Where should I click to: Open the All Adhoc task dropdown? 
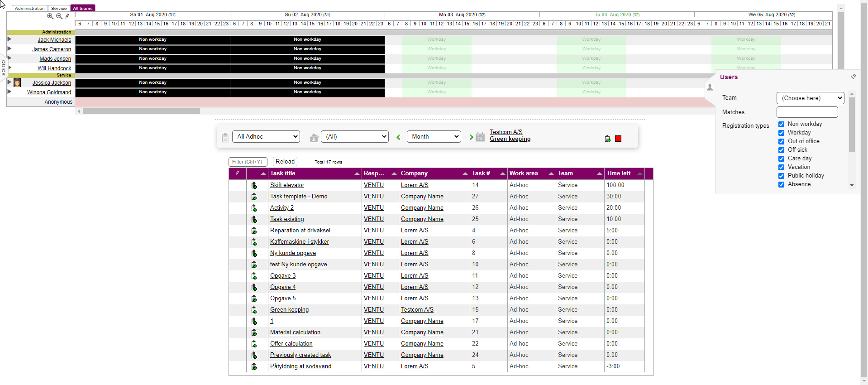(x=266, y=137)
